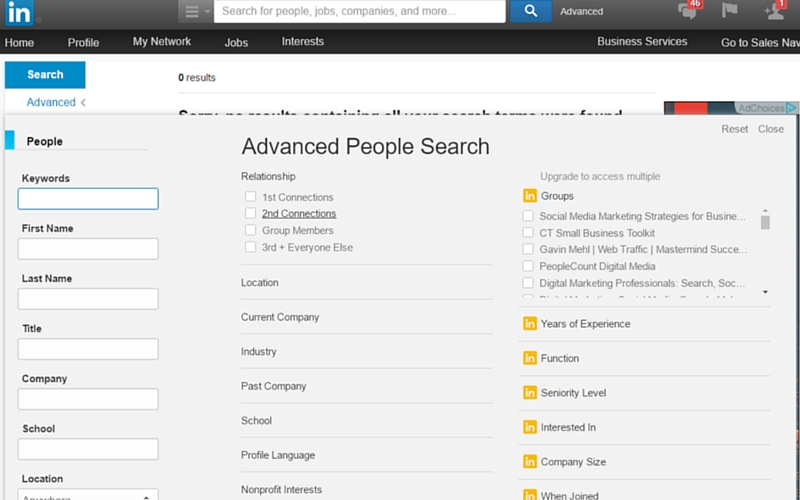Click the premium icon beside Company Size
Viewport: 800px width, 500px height.
click(x=530, y=462)
